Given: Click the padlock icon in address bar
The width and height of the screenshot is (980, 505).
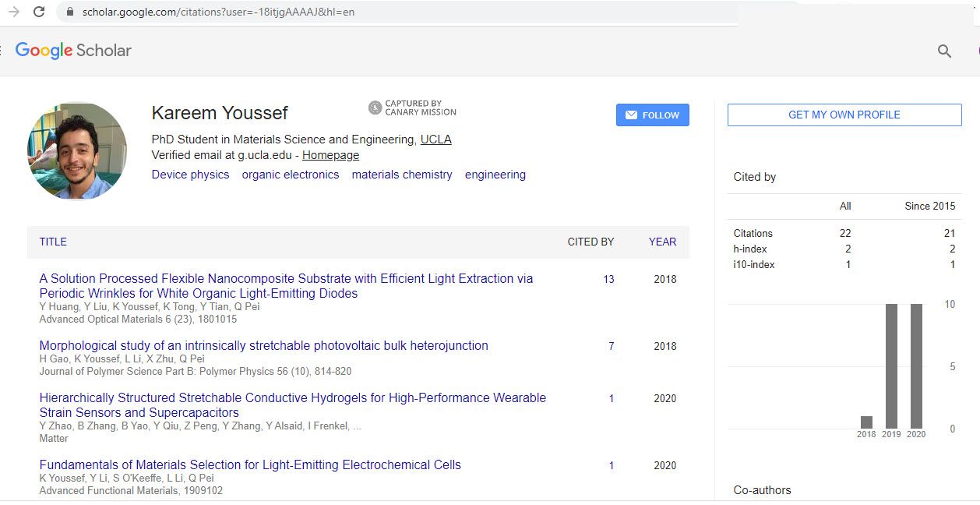Looking at the screenshot, I should pyautogui.click(x=70, y=12).
